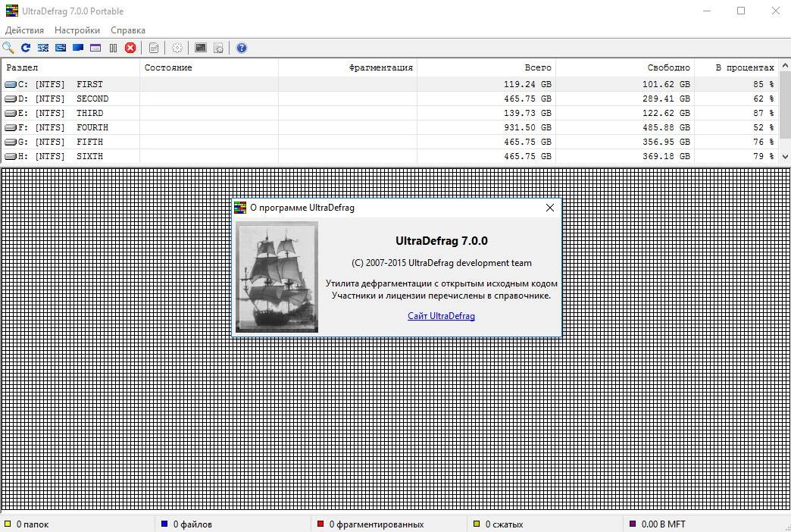The width and height of the screenshot is (791, 532).
Task: Click the Analyze magnifier icon
Action: [x=8, y=48]
